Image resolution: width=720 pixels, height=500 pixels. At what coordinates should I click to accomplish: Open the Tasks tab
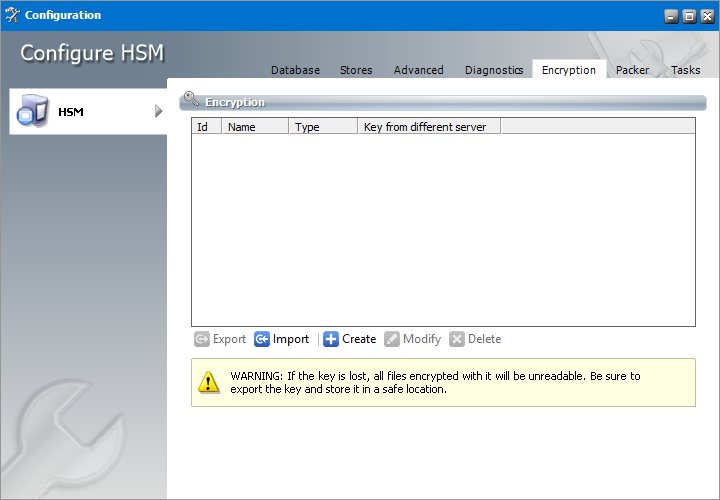click(x=685, y=70)
